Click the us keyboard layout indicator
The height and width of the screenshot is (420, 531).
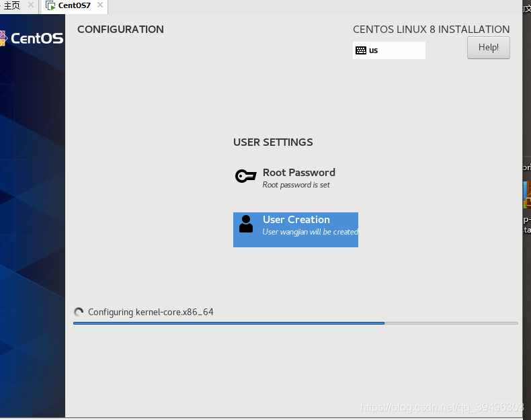389,50
